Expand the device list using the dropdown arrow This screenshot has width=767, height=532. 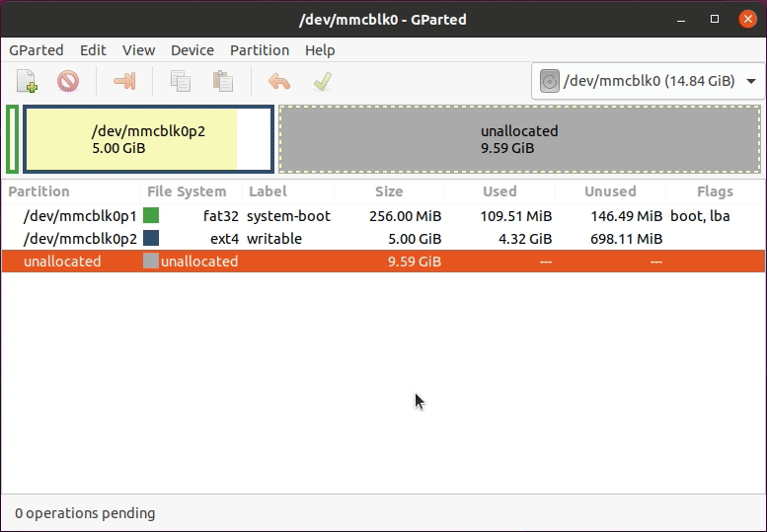pyautogui.click(x=751, y=81)
